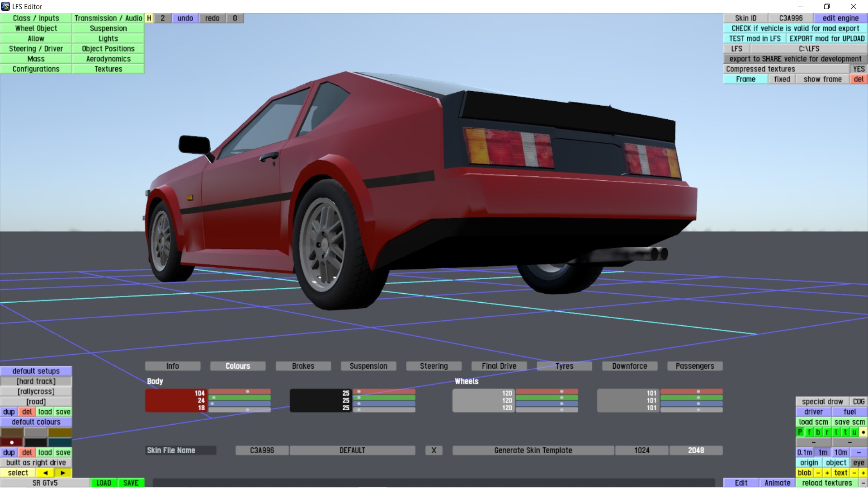The height and width of the screenshot is (488, 868).
Task: Click the X next to DEFAULT skin name
Action: pos(434,450)
